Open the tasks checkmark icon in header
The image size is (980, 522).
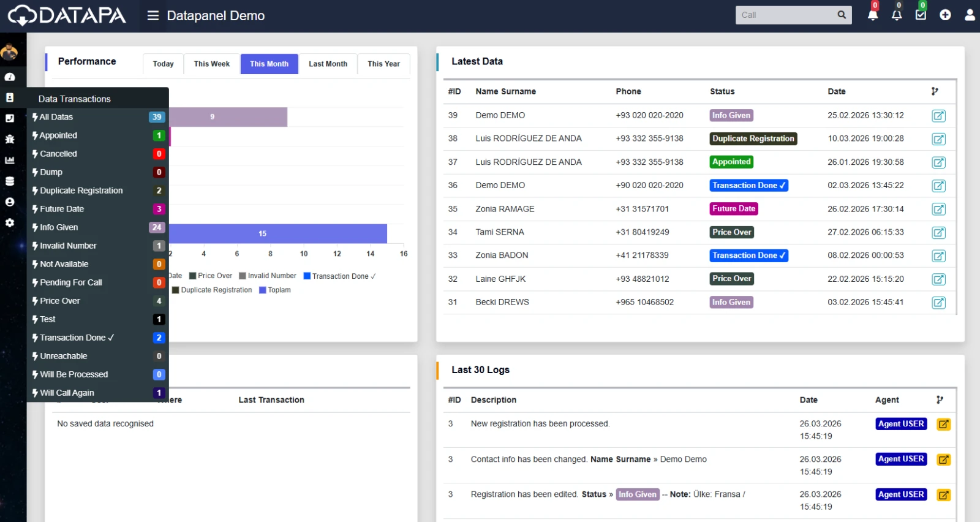tap(921, 15)
